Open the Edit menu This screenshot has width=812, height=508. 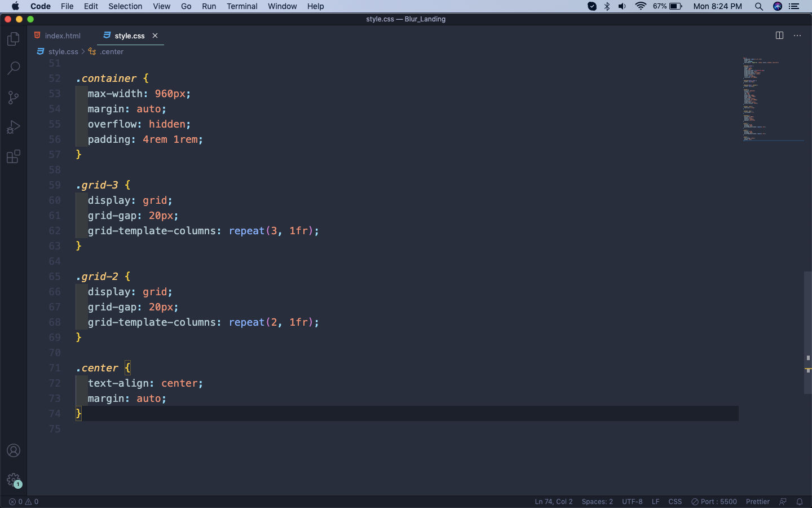click(x=91, y=6)
